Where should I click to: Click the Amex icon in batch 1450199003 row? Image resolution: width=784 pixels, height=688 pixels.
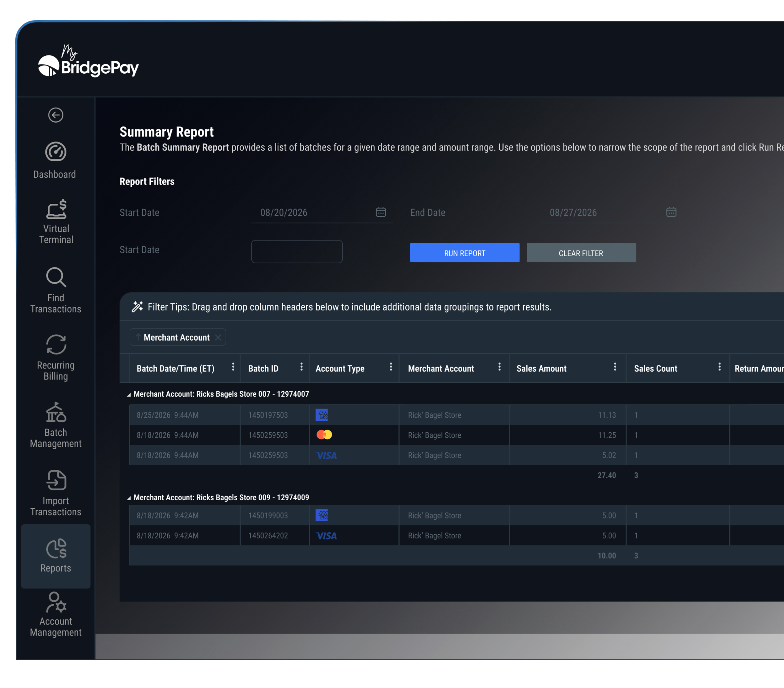(322, 515)
